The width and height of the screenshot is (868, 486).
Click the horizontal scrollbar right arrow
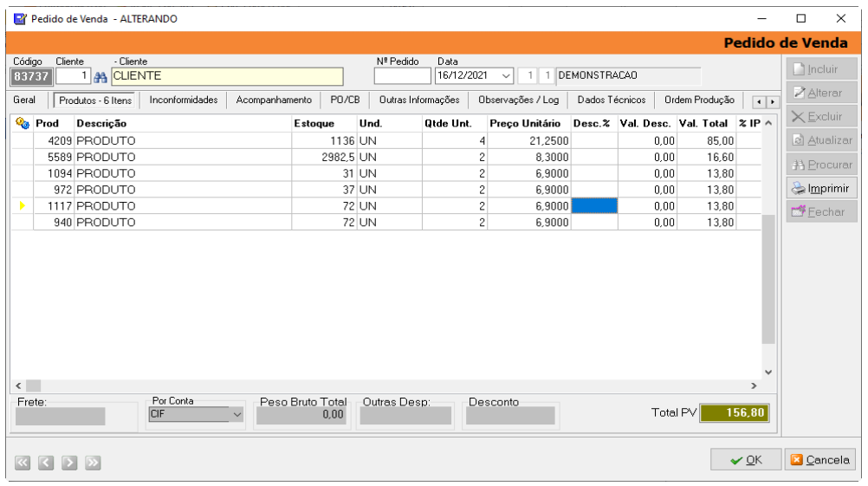754,386
